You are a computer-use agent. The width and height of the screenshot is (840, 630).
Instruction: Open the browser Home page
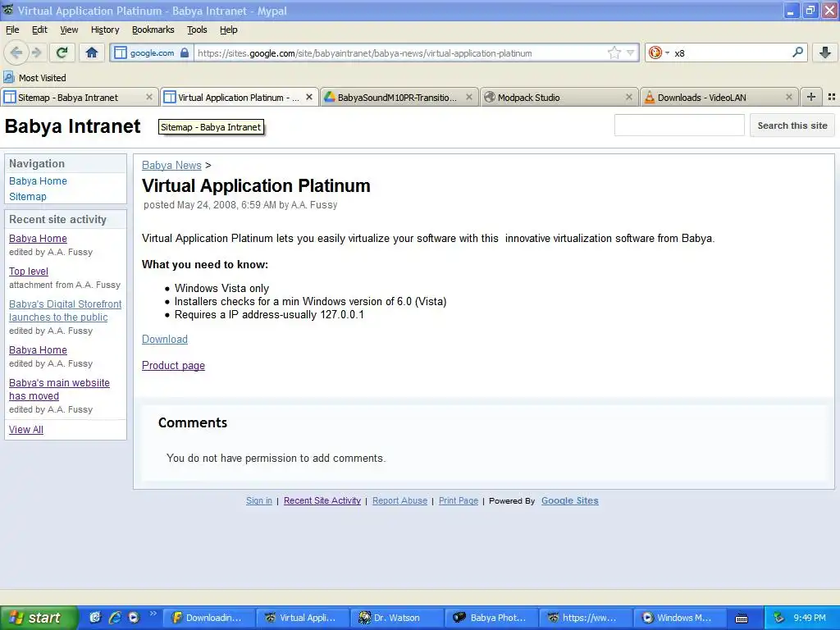[92, 52]
